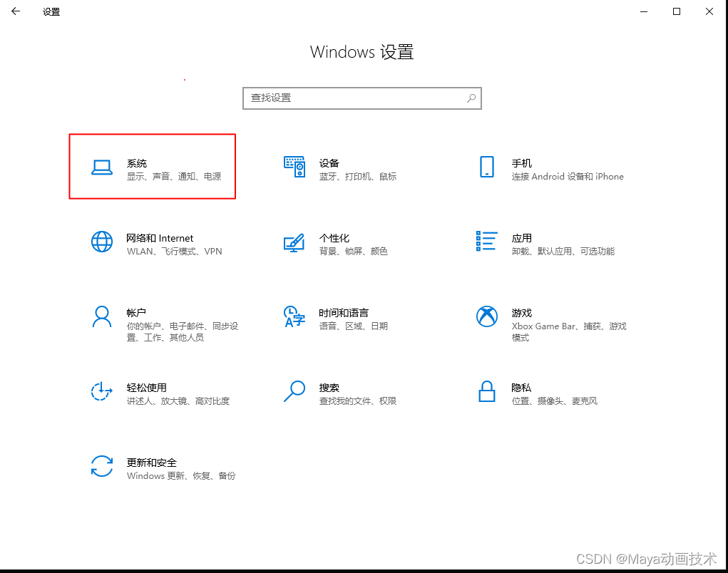Click text 显示、声音、通知、电源
This screenshot has height=573, width=728.
(x=174, y=176)
